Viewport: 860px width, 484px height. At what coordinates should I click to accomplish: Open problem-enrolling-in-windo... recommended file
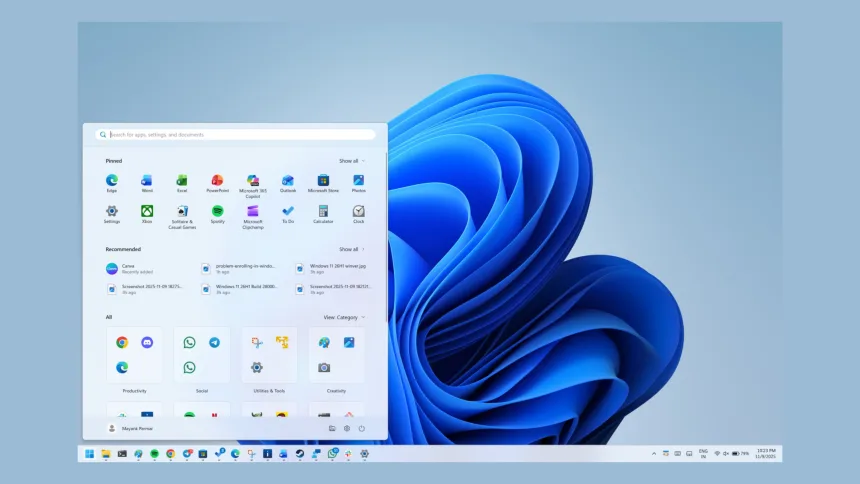239,268
